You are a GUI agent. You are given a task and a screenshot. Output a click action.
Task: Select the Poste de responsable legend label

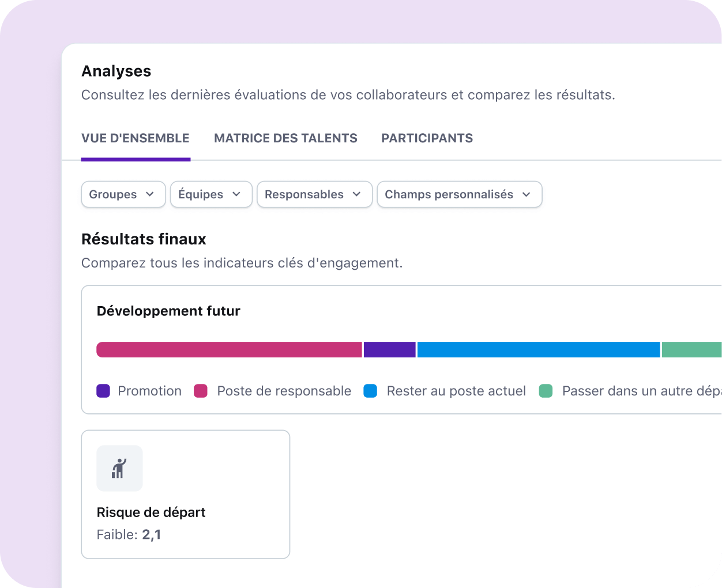[284, 391]
